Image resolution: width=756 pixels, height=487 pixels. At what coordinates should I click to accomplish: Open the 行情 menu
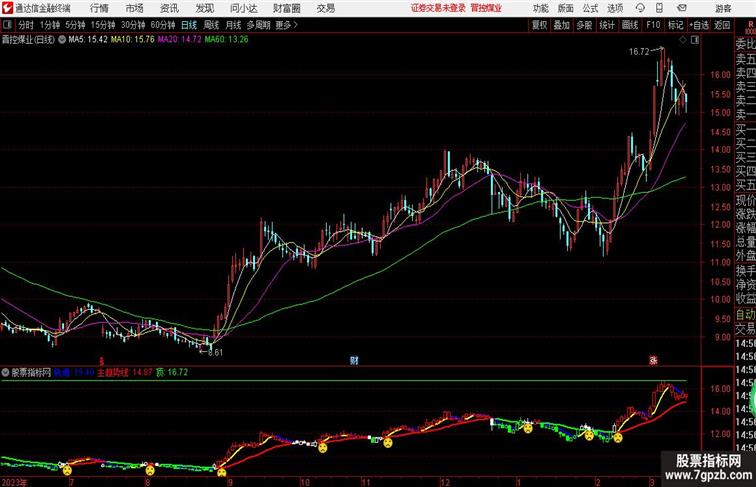click(x=99, y=8)
